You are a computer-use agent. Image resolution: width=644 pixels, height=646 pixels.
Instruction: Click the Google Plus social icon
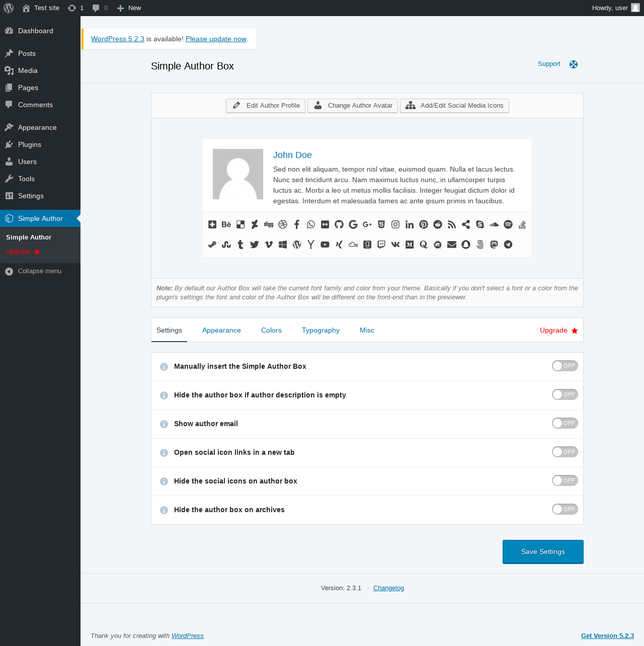[367, 224]
